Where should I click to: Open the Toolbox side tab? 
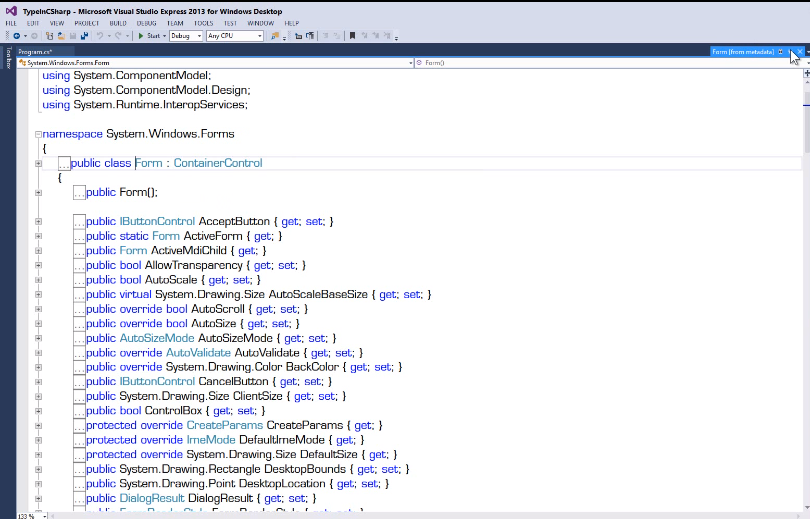[8, 57]
